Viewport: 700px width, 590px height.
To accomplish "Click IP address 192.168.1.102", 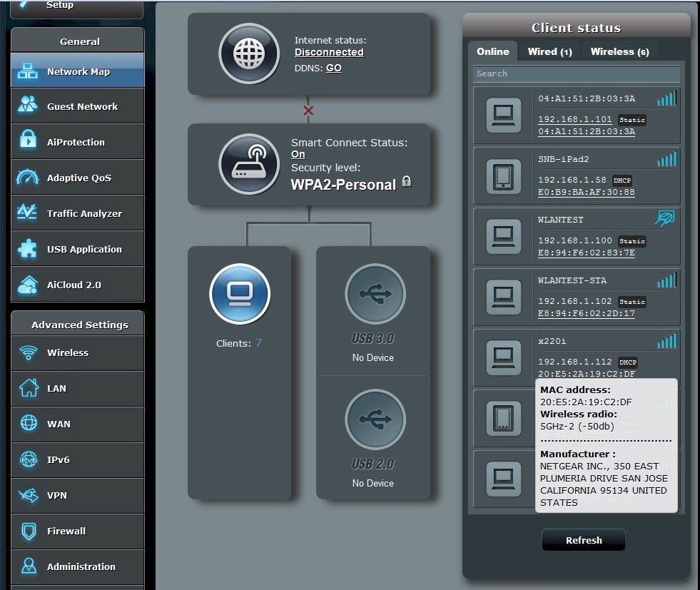I will tap(574, 301).
